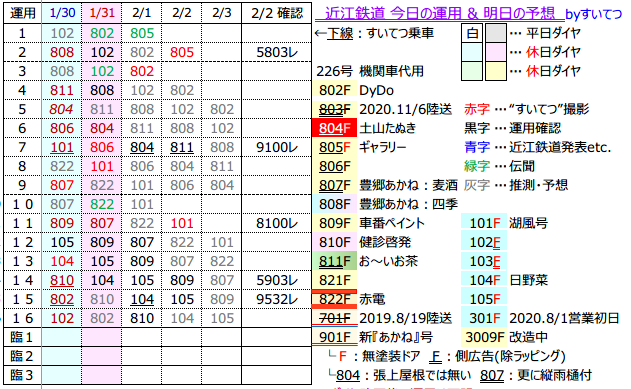The width and height of the screenshot is (631, 389).
Task: Select the 301F legend cell
Action: coord(484,318)
